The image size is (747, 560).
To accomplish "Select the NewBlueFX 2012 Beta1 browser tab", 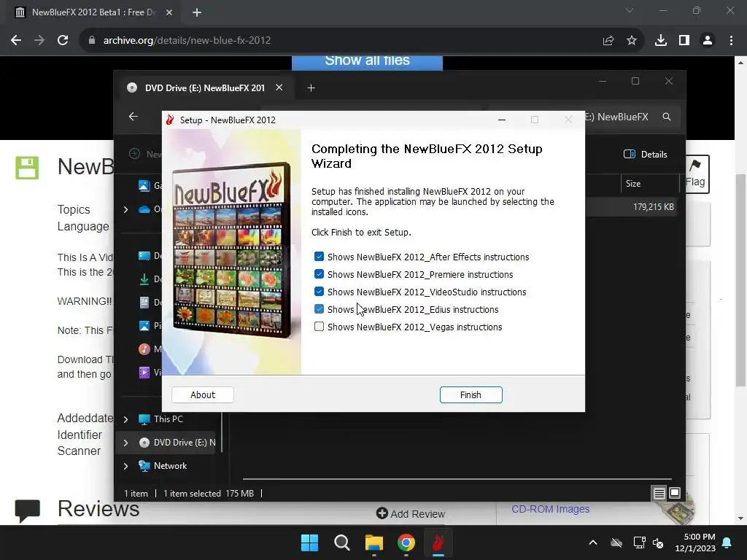I will [x=93, y=12].
